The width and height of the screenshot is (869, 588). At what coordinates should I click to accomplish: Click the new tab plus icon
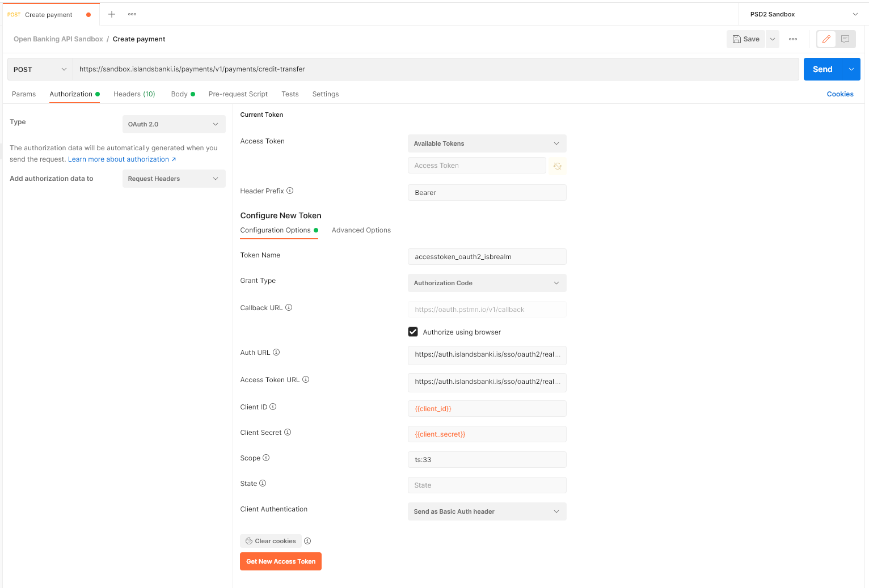coord(112,14)
